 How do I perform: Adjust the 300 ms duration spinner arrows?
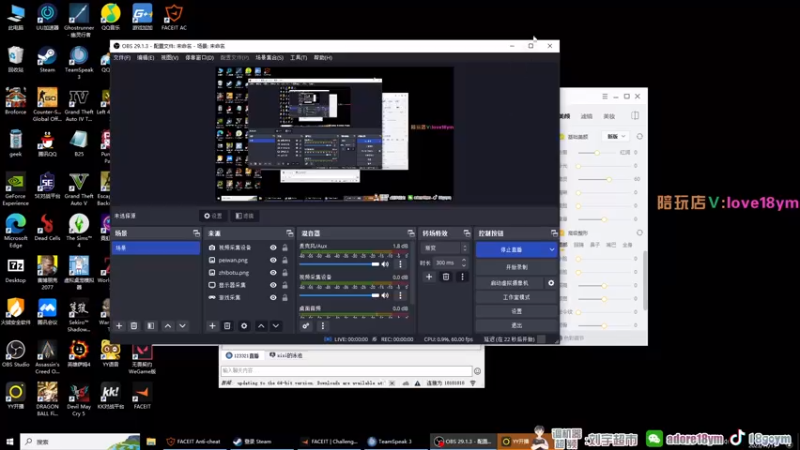click(x=463, y=263)
